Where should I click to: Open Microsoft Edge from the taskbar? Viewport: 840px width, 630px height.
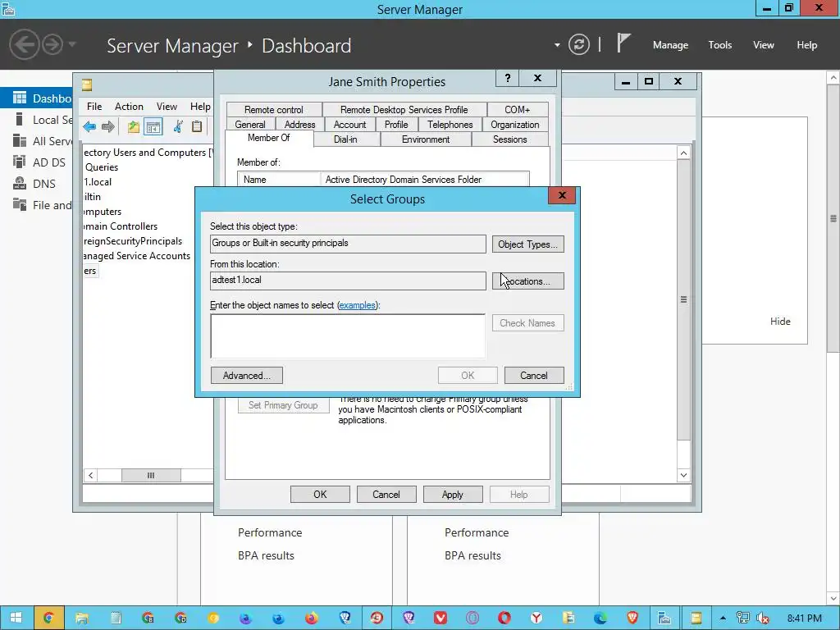[x=600, y=618]
